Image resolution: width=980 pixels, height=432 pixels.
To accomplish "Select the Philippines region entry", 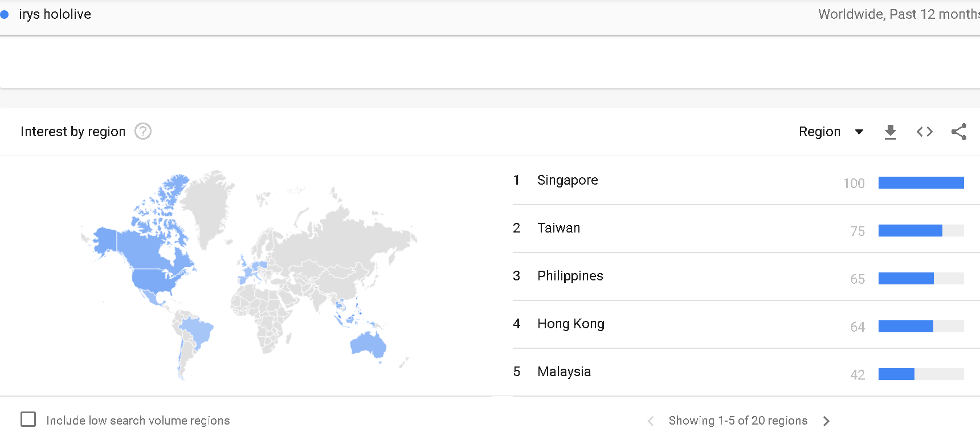I will (570, 276).
